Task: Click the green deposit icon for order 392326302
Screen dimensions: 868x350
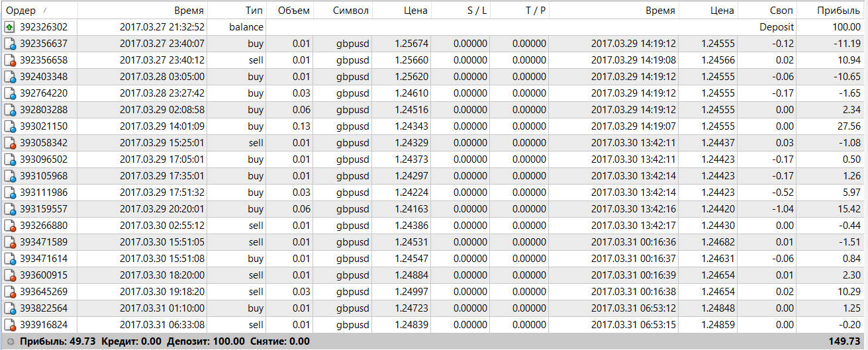Action: [x=9, y=27]
